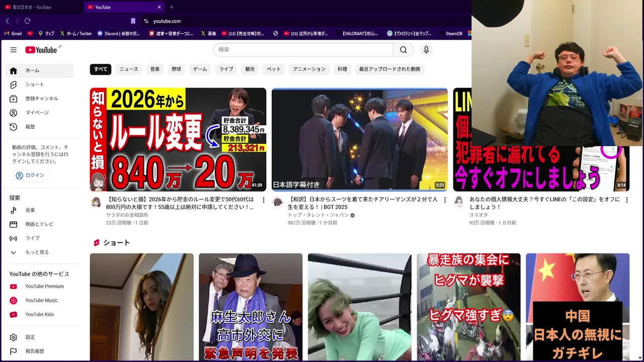Go to ホーム in the sidebar
This screenshot has height=362, width=644.
click(40, 71)
